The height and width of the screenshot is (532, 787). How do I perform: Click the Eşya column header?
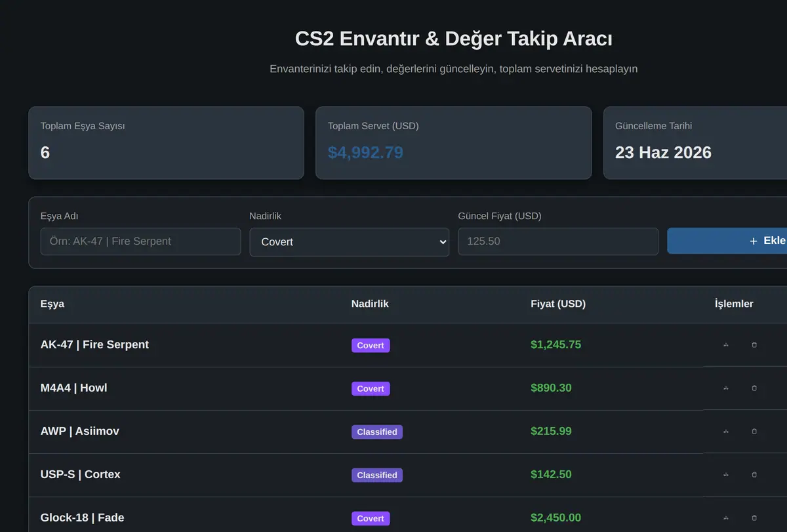pos(52,304)
